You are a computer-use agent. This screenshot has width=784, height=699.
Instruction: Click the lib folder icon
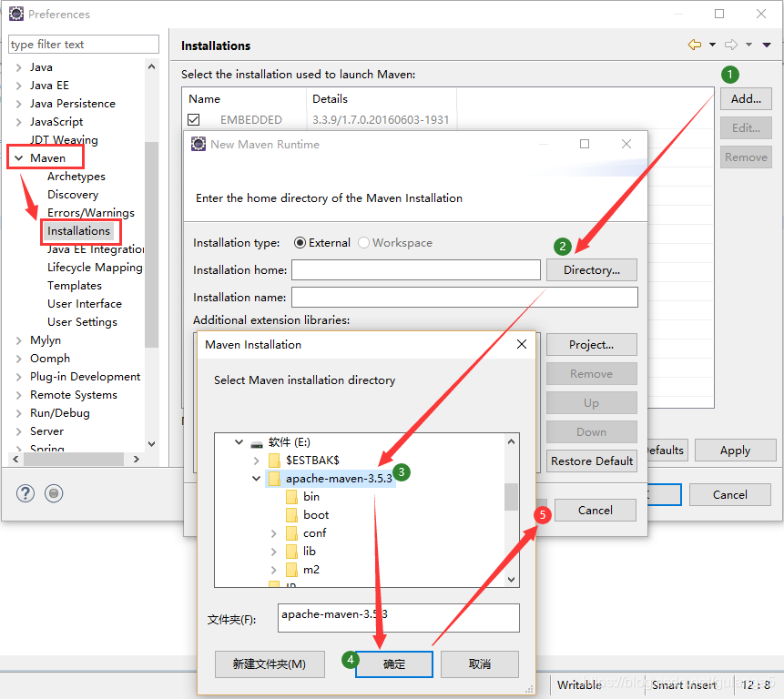pyautogui.click(x=292, y=552)
